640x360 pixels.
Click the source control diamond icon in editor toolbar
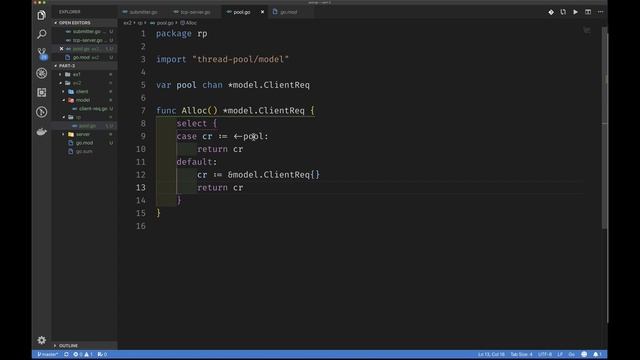pos(551,12)
